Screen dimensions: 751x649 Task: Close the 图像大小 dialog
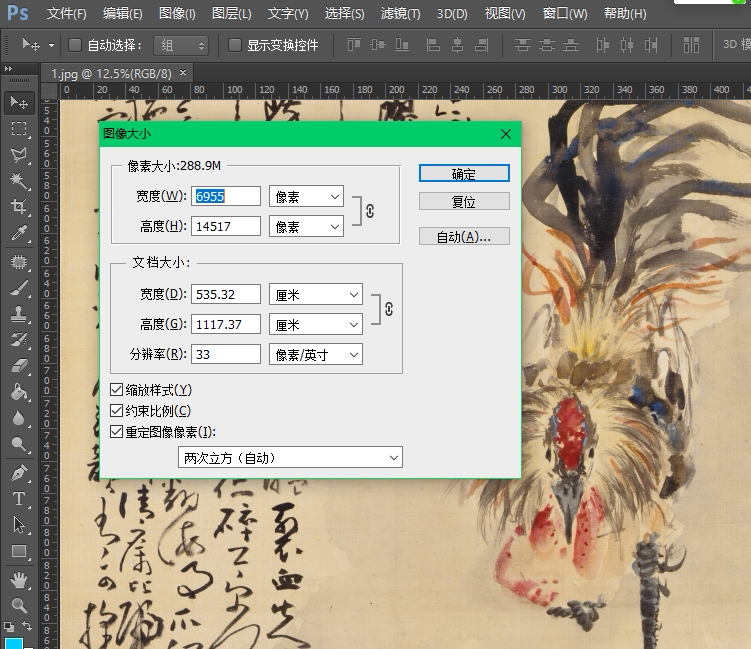[506, 134]
